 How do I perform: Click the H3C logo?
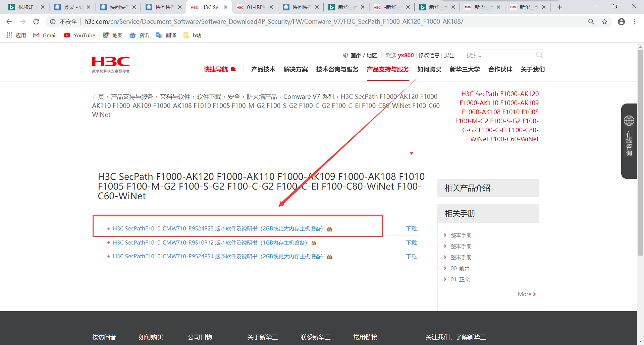tap(111, 65)
